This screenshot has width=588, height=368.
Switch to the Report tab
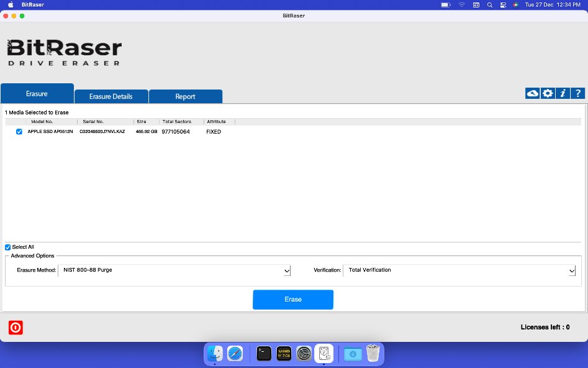[186, 96]
